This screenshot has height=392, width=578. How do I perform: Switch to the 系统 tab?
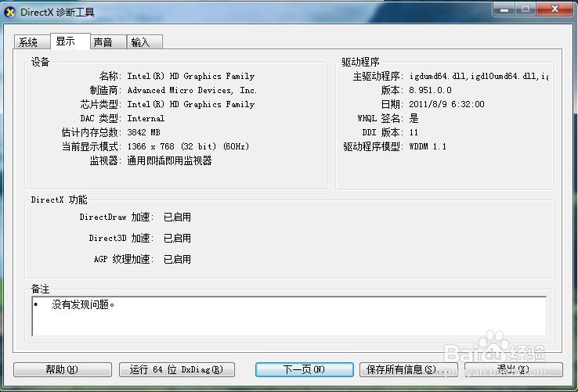pos(32,42)
